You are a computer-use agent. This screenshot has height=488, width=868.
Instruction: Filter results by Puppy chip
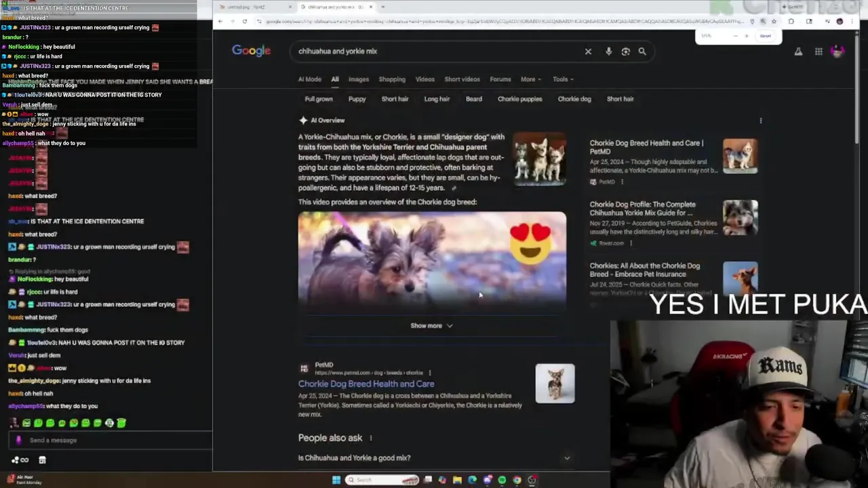coord(357,99)
